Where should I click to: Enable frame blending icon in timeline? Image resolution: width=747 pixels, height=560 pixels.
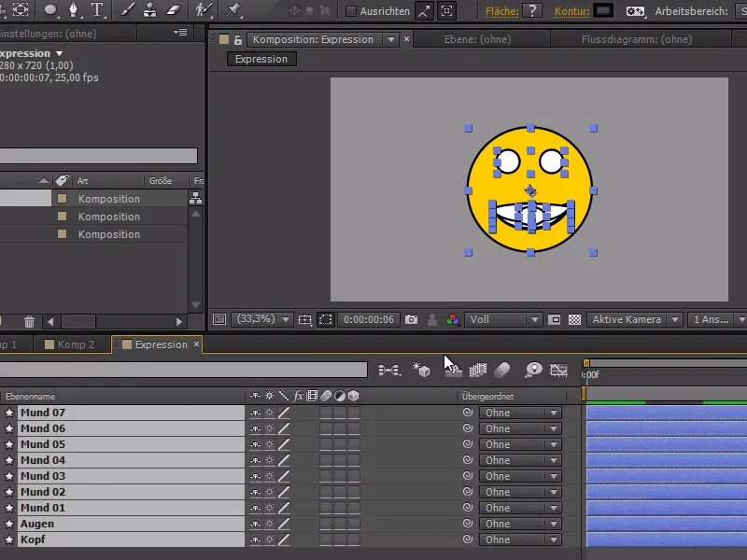(x=478, y=370)
